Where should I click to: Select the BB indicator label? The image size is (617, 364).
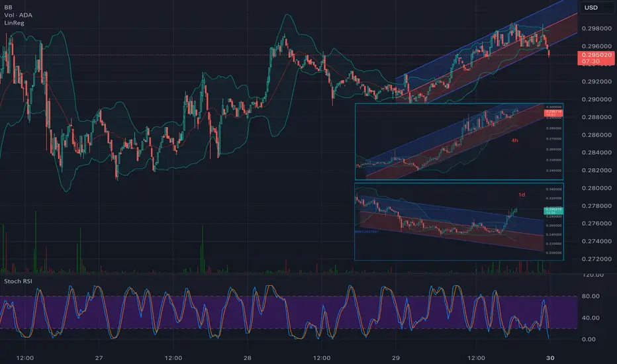point(8,7)
